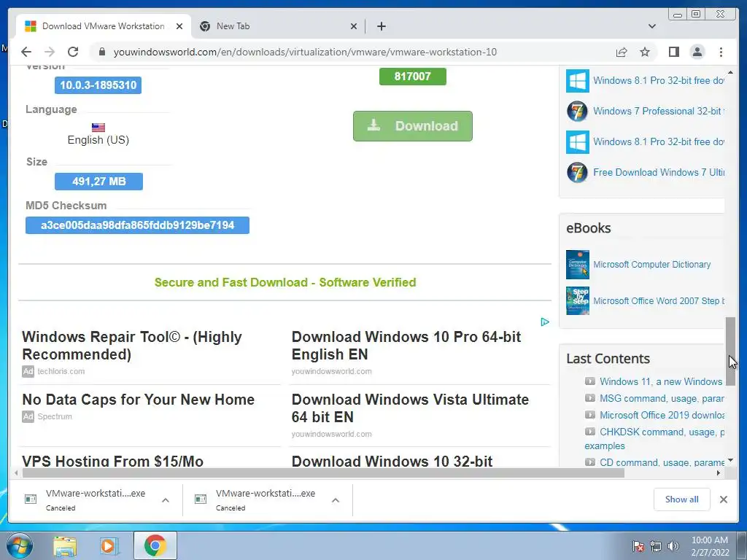Click Windows 7 Professional logo icon
The image size is (747, 560).
[578, 112]
